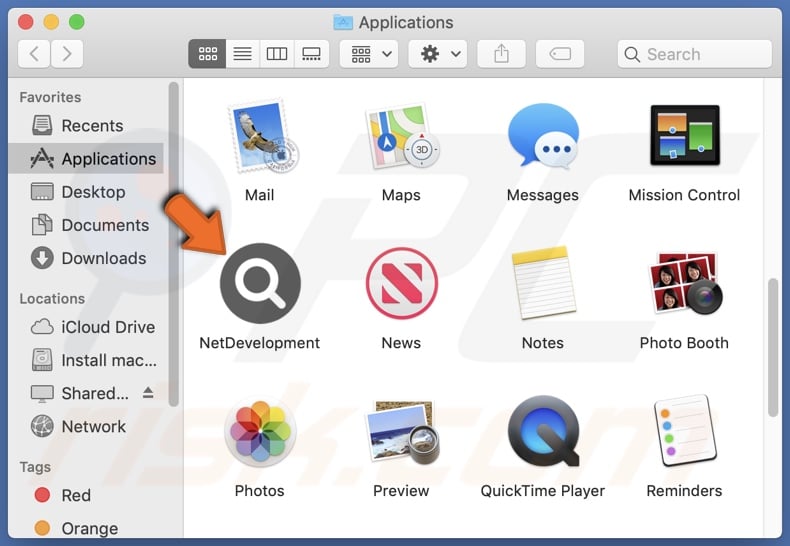Switch to gallery view
The width and height of the screenshot is (790, 546).
point(311,53)
